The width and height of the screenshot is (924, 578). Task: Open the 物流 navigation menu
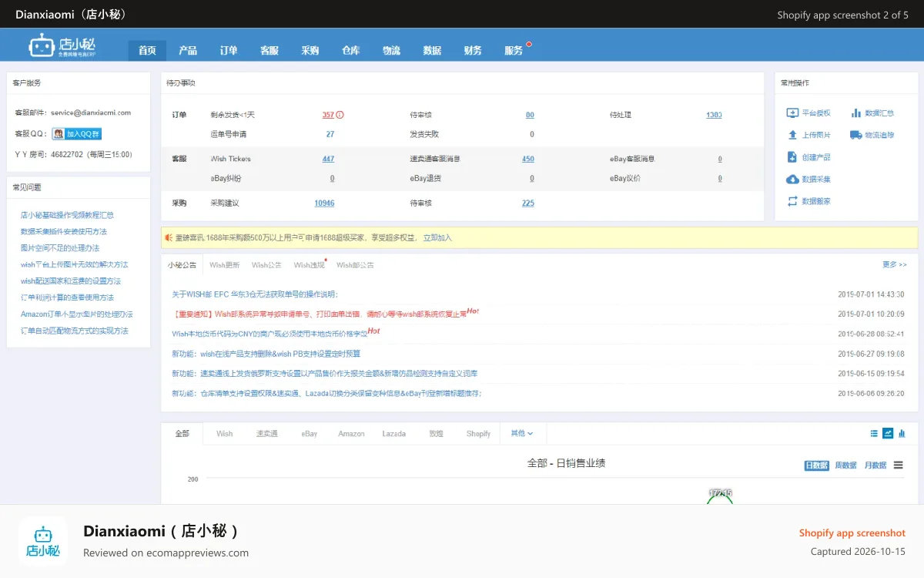click(x=391, y=50)
